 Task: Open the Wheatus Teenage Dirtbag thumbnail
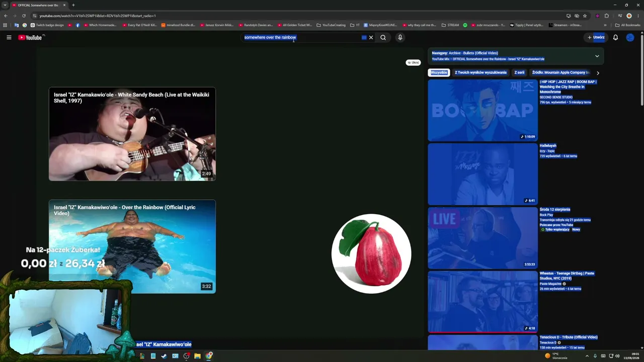tap(482, 302)
